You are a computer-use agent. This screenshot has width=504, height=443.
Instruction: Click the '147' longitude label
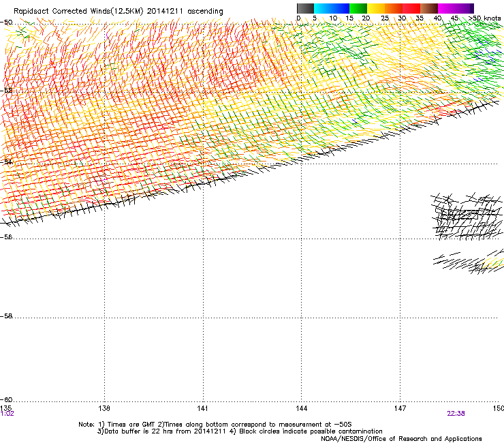click(400, 408)
